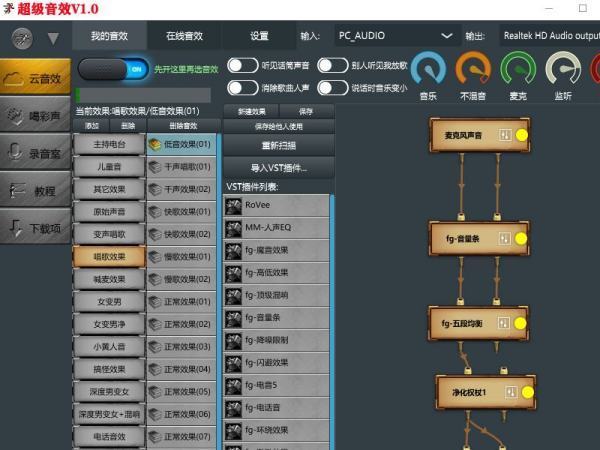The width and height of the screenshot is (600, 450).
Task: Click the round logo icon at top left
Action: [x=21, y=37]
